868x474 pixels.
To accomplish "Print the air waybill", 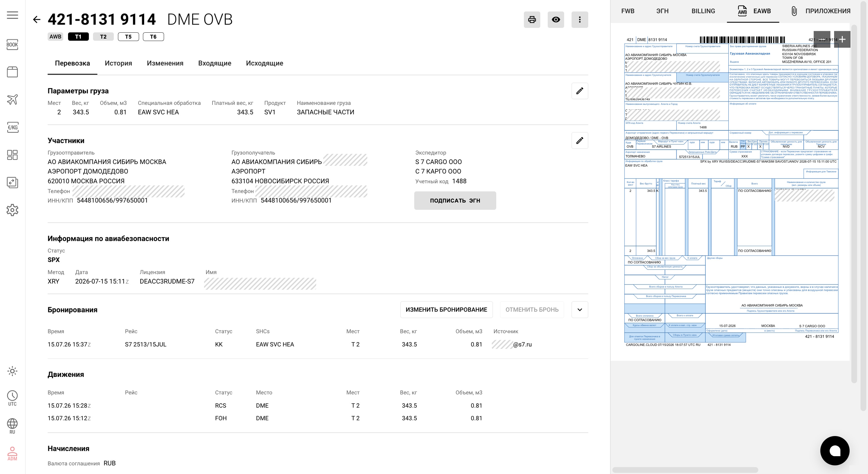I will (x=532, y=20).
